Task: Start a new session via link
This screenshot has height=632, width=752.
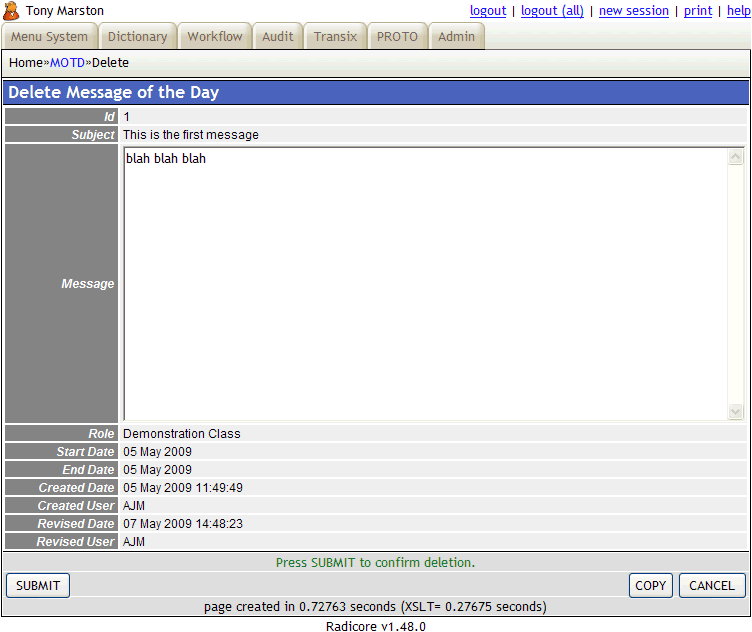Action: (x=634, y=11)
